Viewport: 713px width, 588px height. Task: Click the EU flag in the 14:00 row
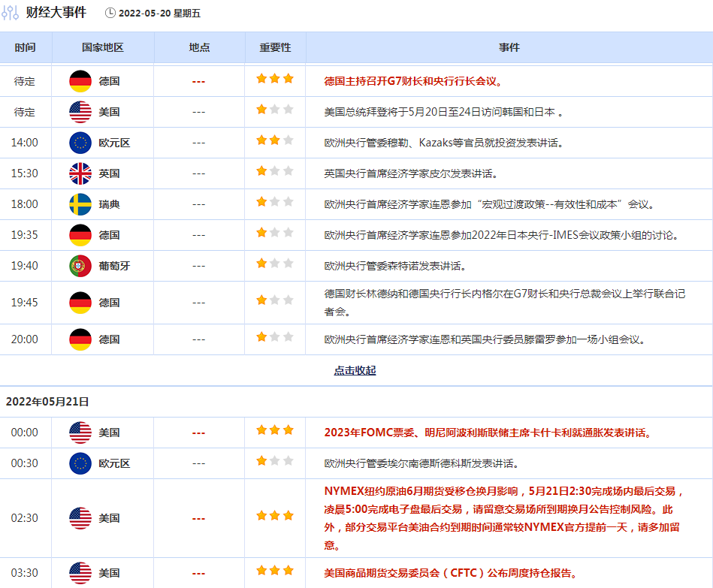80,143
